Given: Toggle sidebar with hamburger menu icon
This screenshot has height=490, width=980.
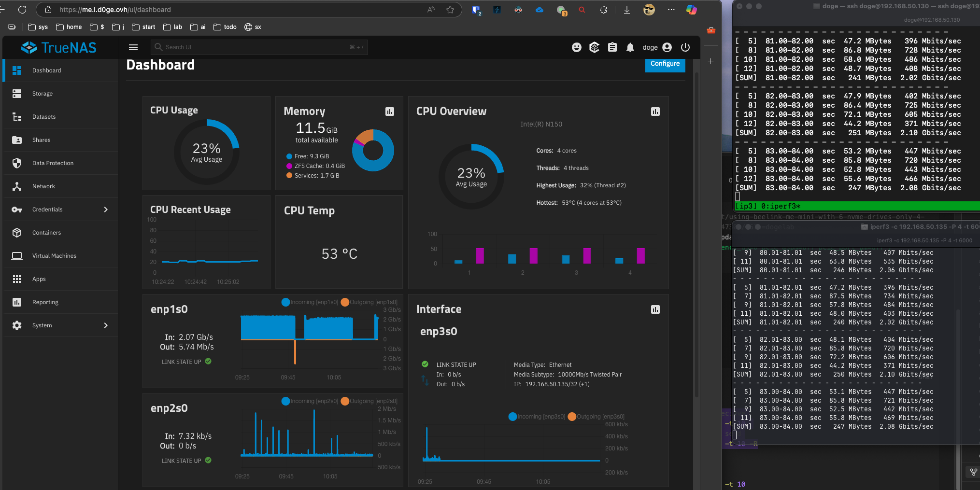Looking at the screenshot, I should click(x=133, y=47).
